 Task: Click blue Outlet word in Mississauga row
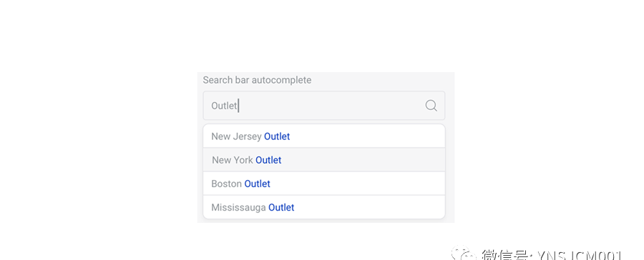click(x=281, y=208)
